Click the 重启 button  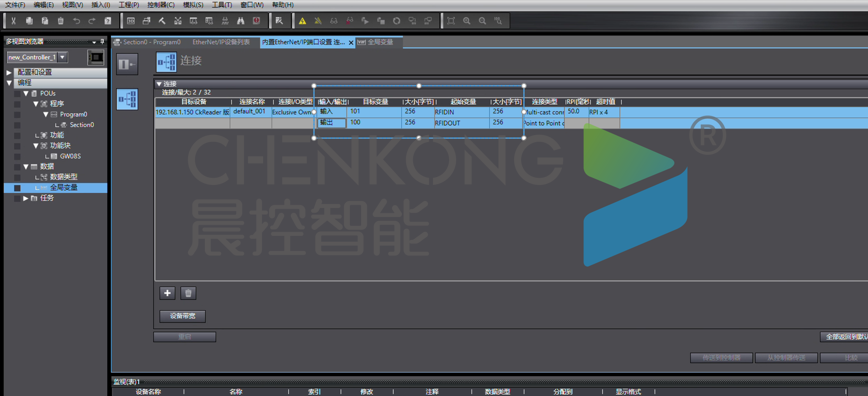click(x=185, y=337)
